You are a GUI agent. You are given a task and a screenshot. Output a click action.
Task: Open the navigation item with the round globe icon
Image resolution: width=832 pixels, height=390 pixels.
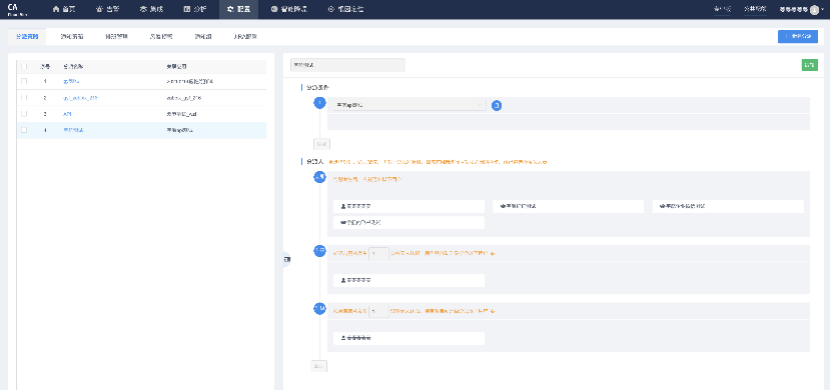288,10
